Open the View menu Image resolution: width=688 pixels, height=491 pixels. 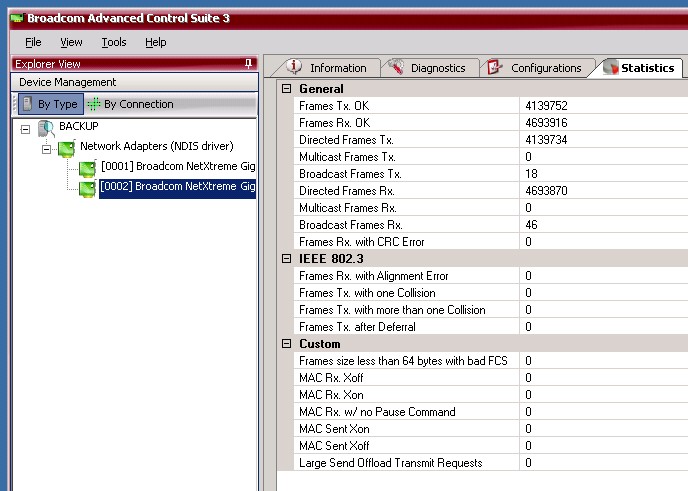pos(71,42)
